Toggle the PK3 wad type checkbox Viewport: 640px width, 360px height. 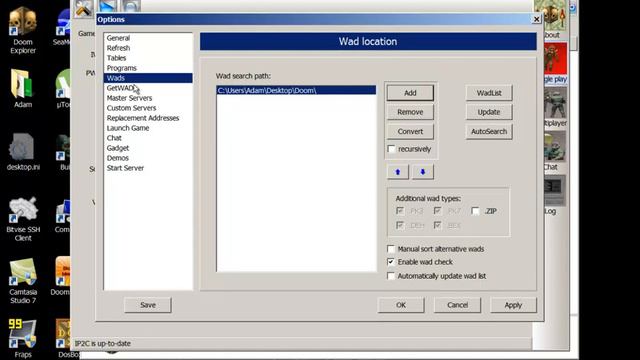pyautogui.click(x=400, y=211)
